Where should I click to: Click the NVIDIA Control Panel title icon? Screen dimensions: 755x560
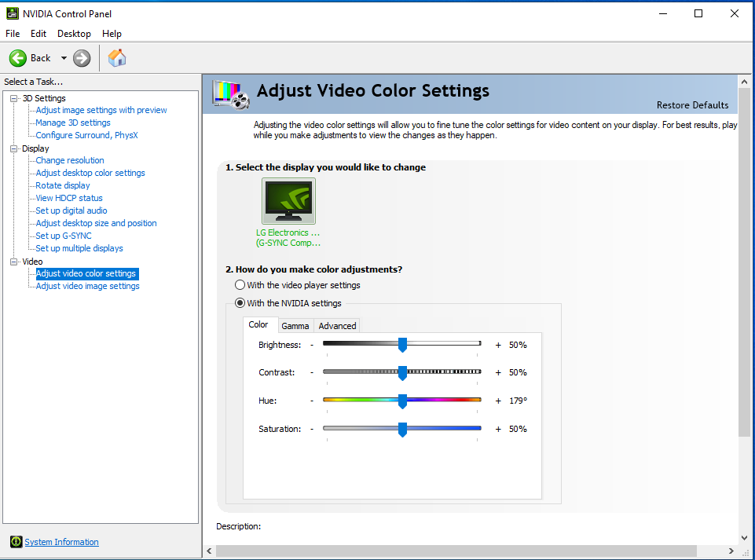[12, 13]
